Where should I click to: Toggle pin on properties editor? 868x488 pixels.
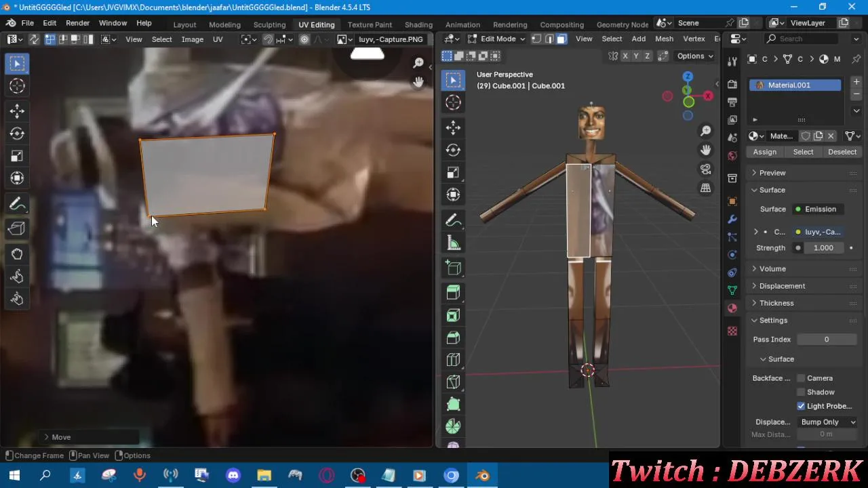pos(856,59)
